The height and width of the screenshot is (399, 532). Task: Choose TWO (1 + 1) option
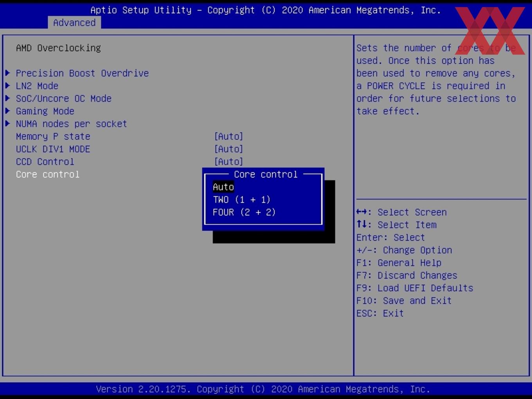click(x=242, y=199)
